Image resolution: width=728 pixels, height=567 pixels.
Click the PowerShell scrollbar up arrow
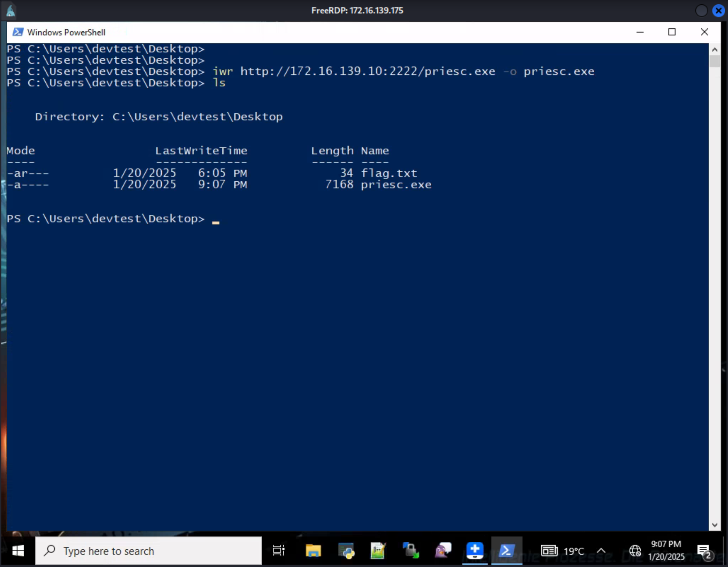(x=715, y=50)
